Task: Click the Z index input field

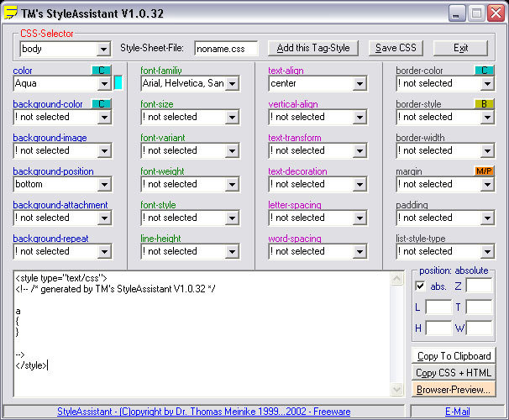Action: 480,286
